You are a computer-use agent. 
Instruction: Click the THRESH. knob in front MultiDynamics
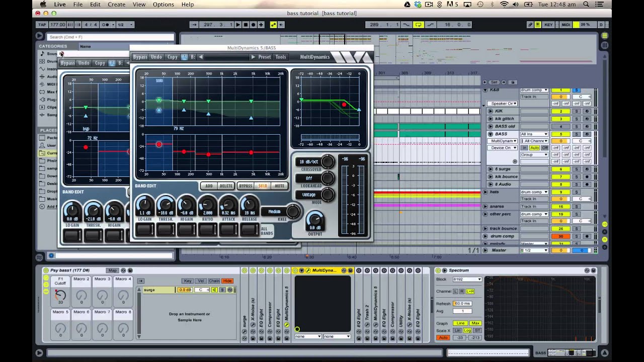(x=166, y=205)
